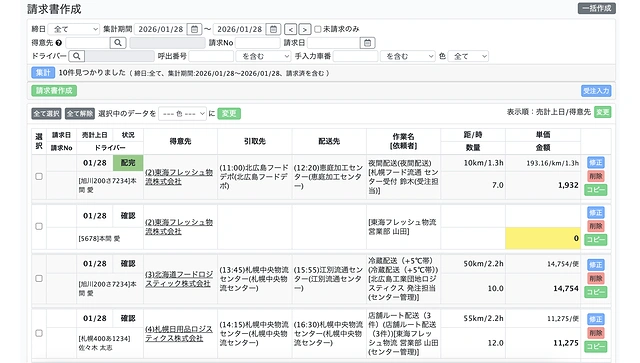
Task: Click 削除 on the zero-amount row
Action: [596, 226]
